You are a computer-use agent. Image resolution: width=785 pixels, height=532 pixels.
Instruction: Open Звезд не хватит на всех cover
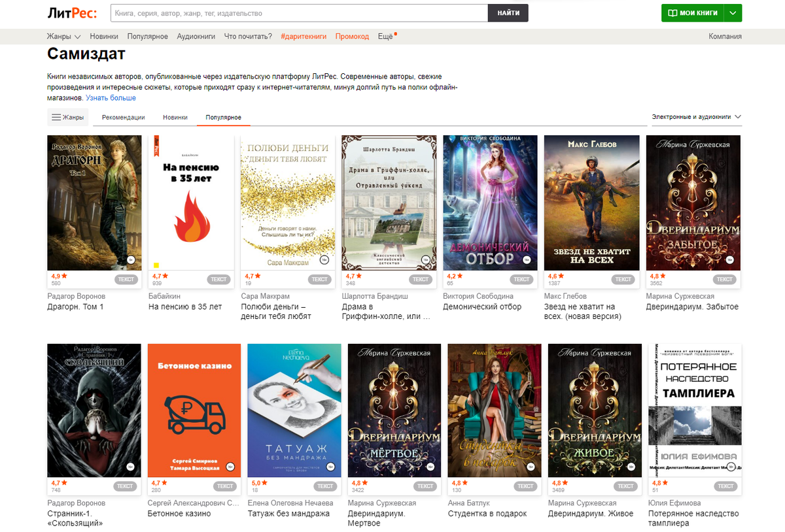(591, 203)
